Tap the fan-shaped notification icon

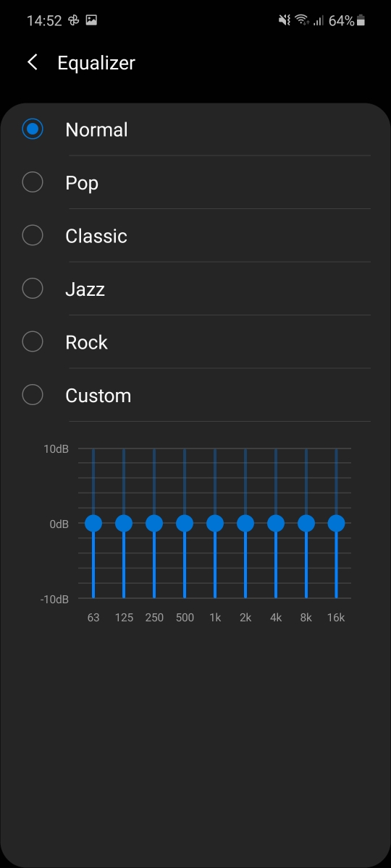(74, 21)
